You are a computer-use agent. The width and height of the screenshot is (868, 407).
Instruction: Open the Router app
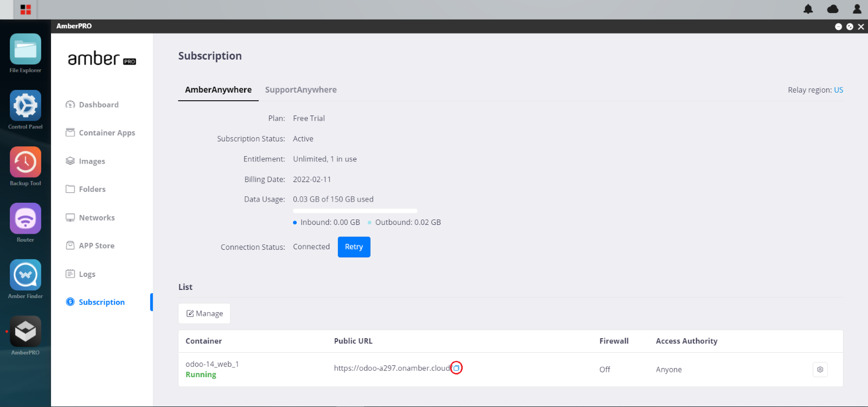(x=25, y=218)
